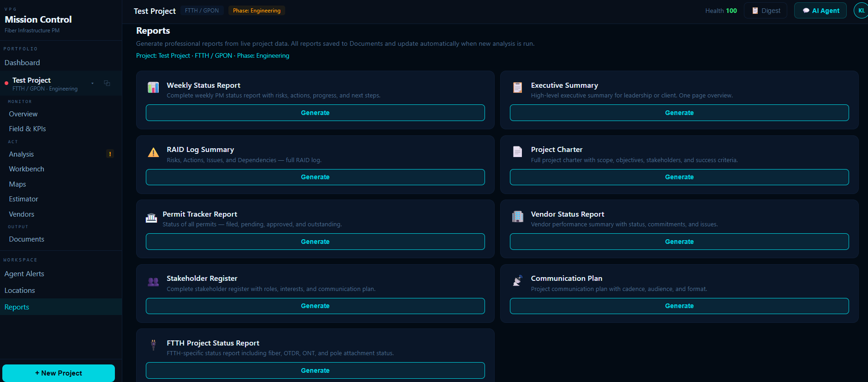Generate the FTTH Project Status Report
This screenshot has width=868, height=382.
[315, 370]
